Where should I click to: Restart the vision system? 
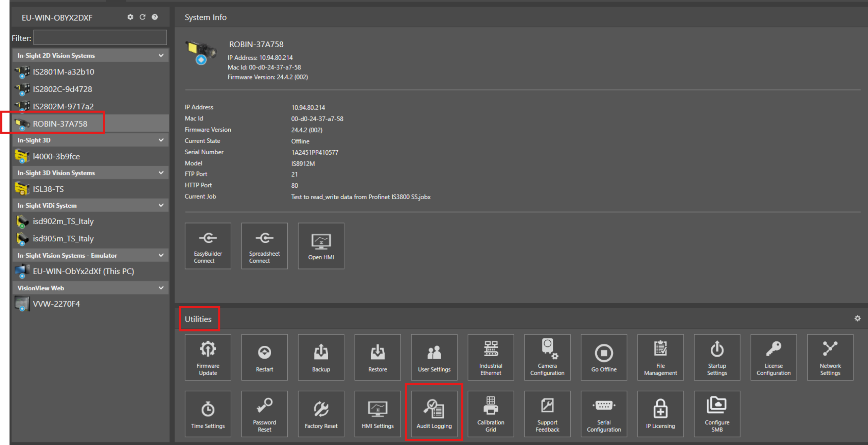(264, 357)
